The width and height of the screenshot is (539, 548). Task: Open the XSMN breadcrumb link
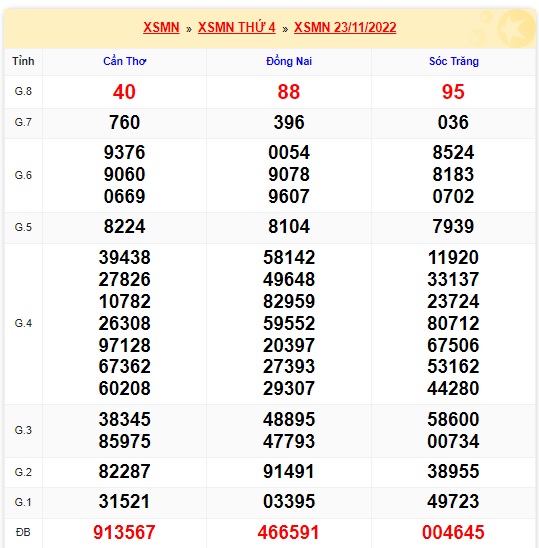(161, 28)
